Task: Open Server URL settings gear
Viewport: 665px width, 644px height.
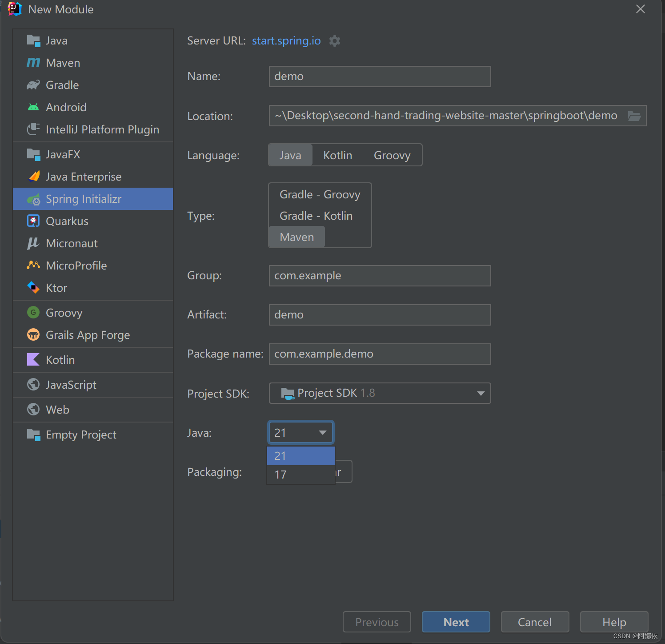Action: (334, 41)
